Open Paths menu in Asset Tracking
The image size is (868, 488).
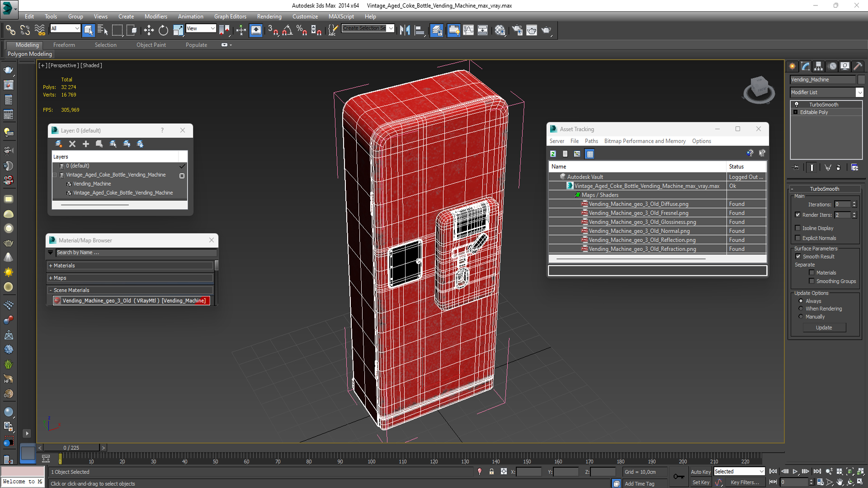tap(591, 141)
